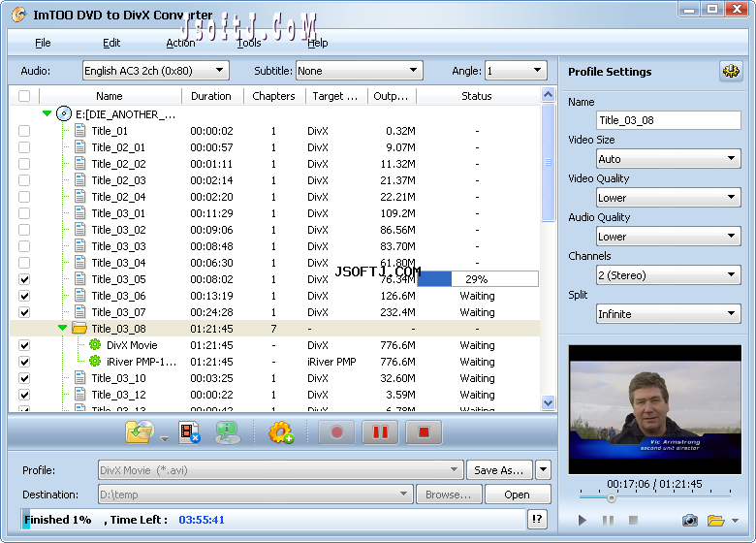756x543 pixels.
Task: Click the disc info monitor icon
Action: (x=228, y=432)
